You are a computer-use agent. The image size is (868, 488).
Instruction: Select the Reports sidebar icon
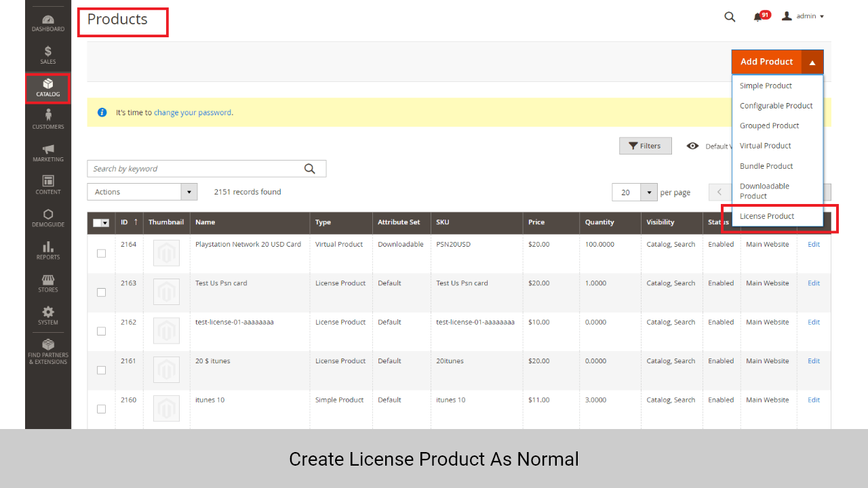(x=47, y=251)
